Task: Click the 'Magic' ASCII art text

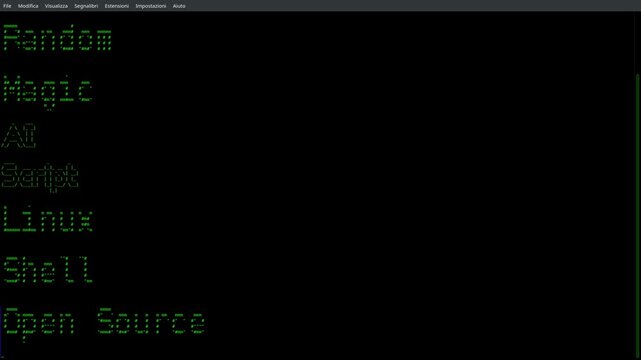Action: click(x=47, y=93)
